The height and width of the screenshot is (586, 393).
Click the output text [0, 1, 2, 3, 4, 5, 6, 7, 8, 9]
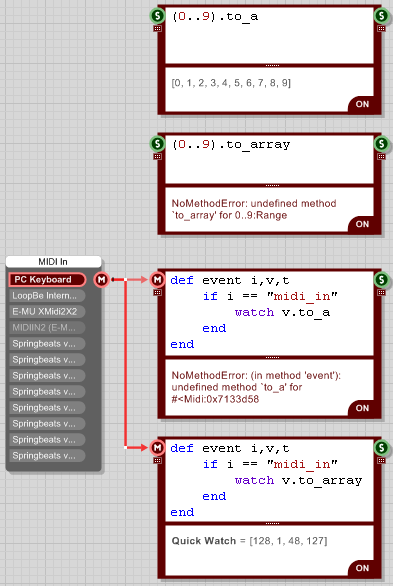[231, 83]
